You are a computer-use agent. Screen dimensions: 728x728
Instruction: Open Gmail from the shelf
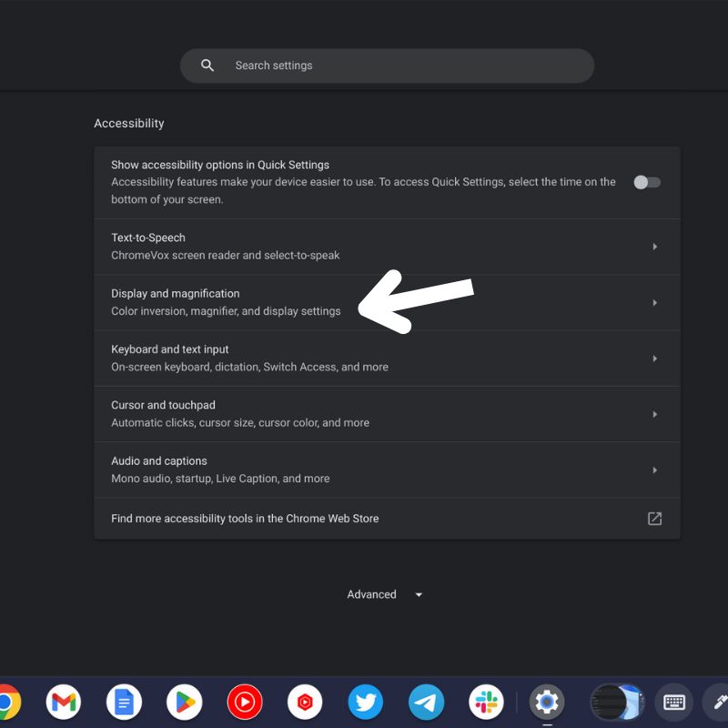tap(64, 702)
